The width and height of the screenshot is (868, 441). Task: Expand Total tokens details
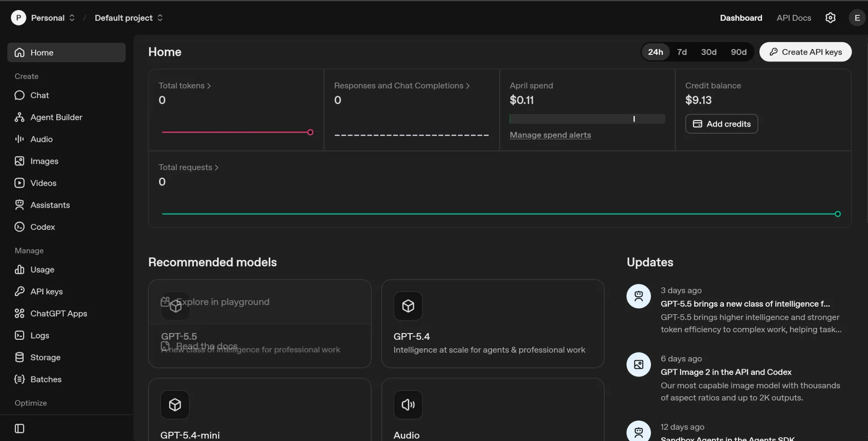[x=184, y=86]
